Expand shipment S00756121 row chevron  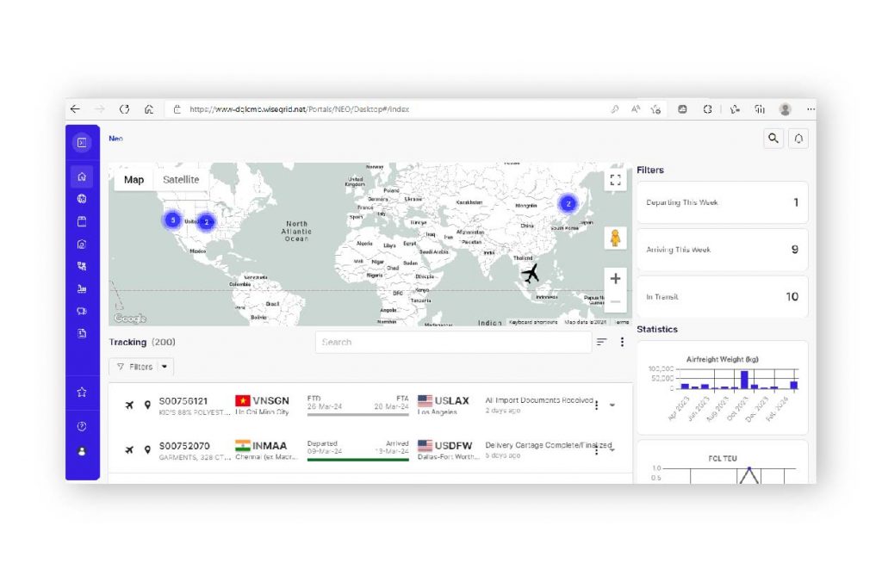pos(612,405)
